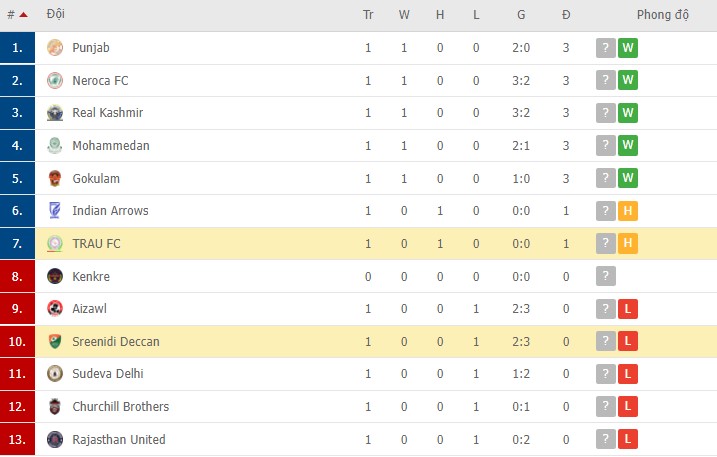Sort standings by the G goals header
This screenshot has width=717, height=457.
coord(520,15)
